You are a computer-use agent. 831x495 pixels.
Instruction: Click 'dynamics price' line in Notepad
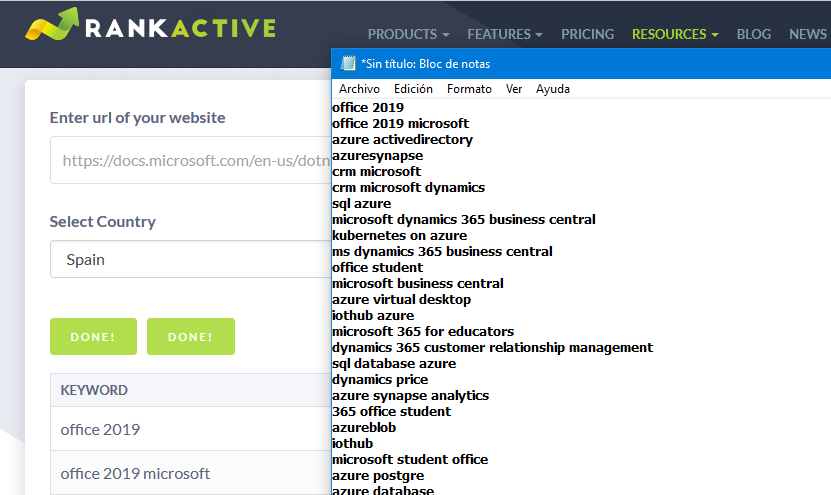click(x=380, y=379)
